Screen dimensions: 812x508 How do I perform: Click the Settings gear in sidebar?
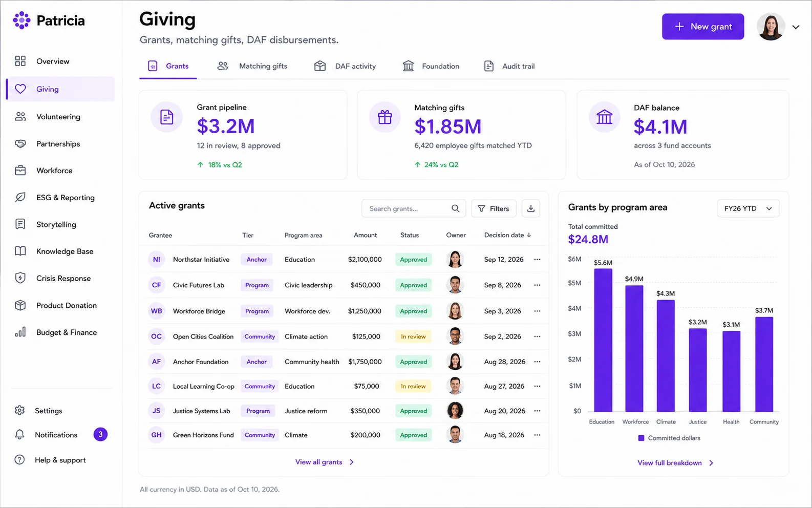(19, 410)
